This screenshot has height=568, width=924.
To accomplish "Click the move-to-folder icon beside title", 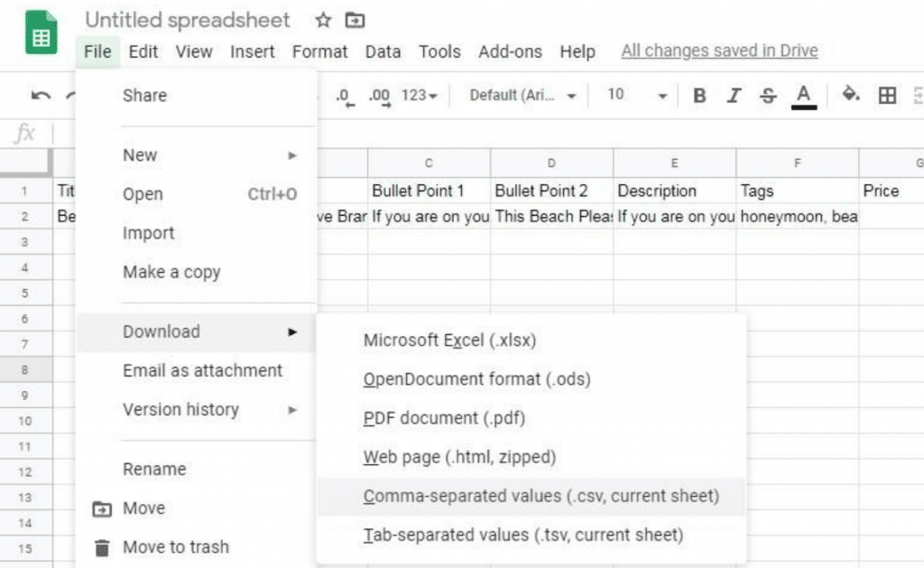I will tap(355, 21).
